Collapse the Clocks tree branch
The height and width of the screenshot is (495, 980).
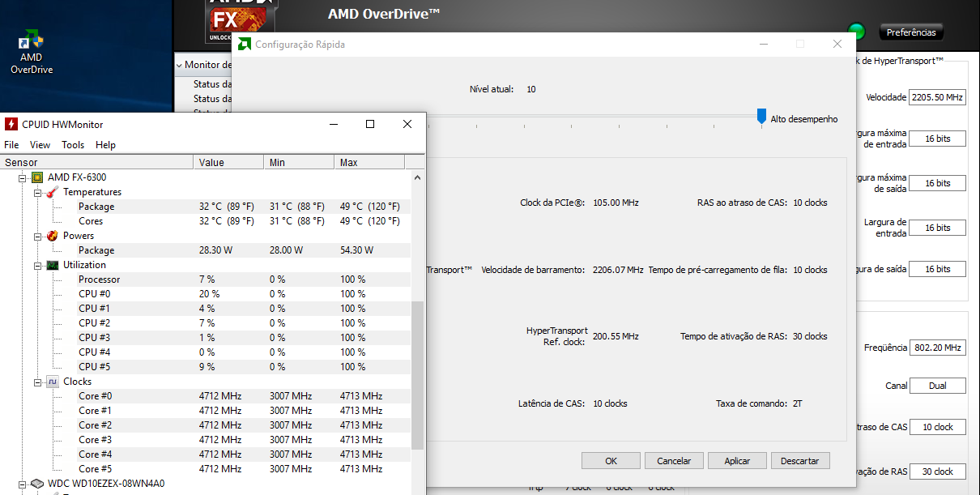[x=37, y=382]
